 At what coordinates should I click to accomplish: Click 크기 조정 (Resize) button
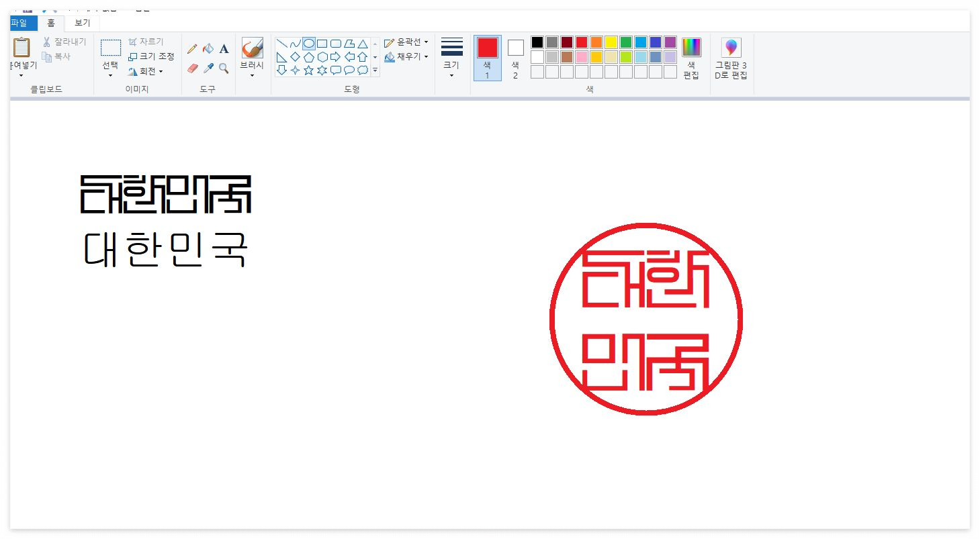coord(152,56)
